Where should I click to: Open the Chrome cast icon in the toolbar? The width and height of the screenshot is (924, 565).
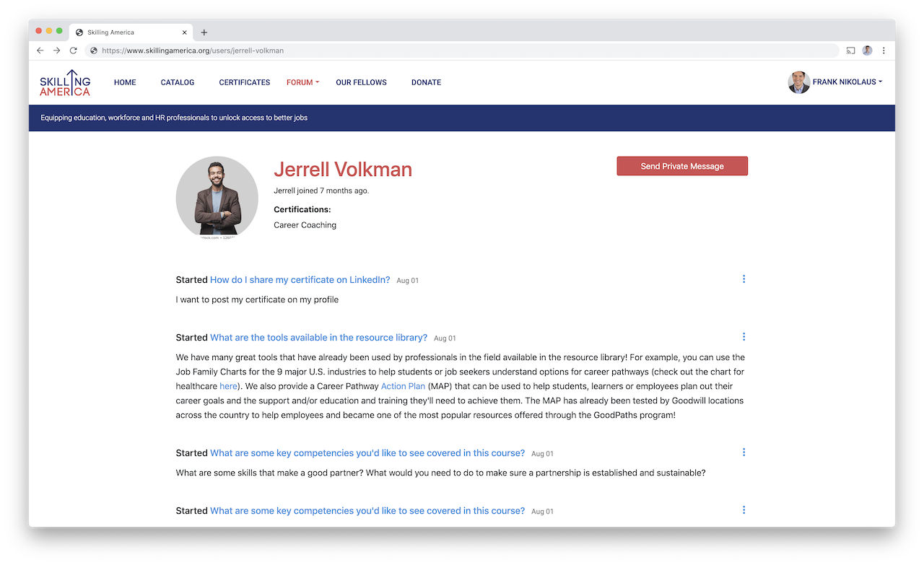tap(850, 51)
